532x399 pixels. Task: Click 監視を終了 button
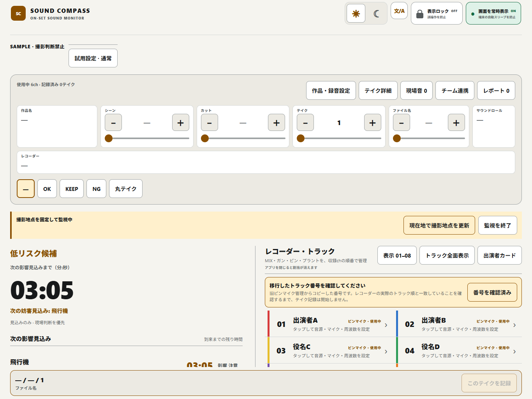click(498, 225)
